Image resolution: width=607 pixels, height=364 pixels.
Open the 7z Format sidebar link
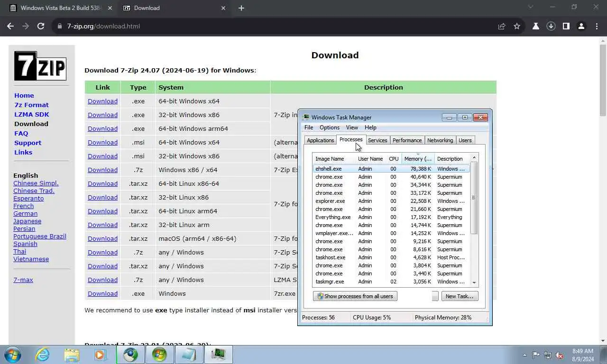(x=31, y=105)
